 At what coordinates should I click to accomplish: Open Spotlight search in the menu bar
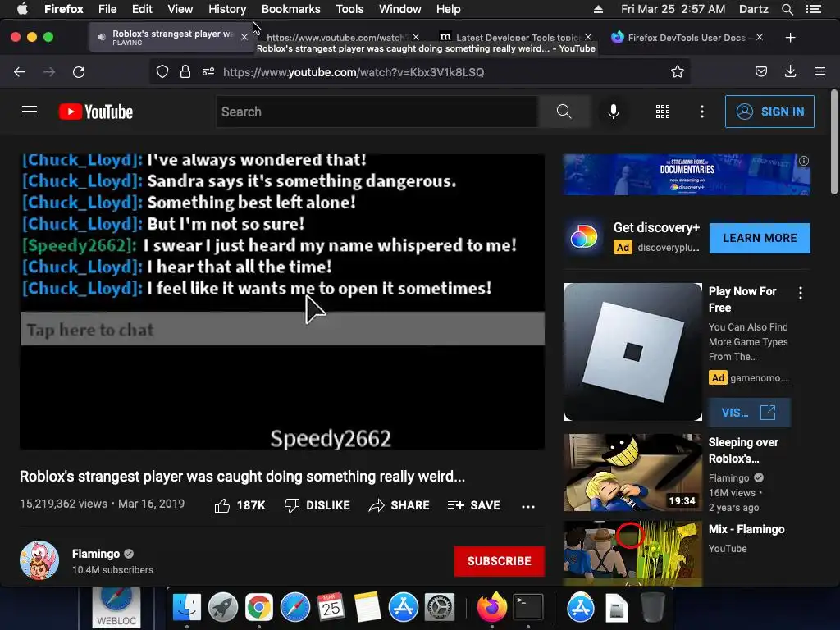click(787, 9)
